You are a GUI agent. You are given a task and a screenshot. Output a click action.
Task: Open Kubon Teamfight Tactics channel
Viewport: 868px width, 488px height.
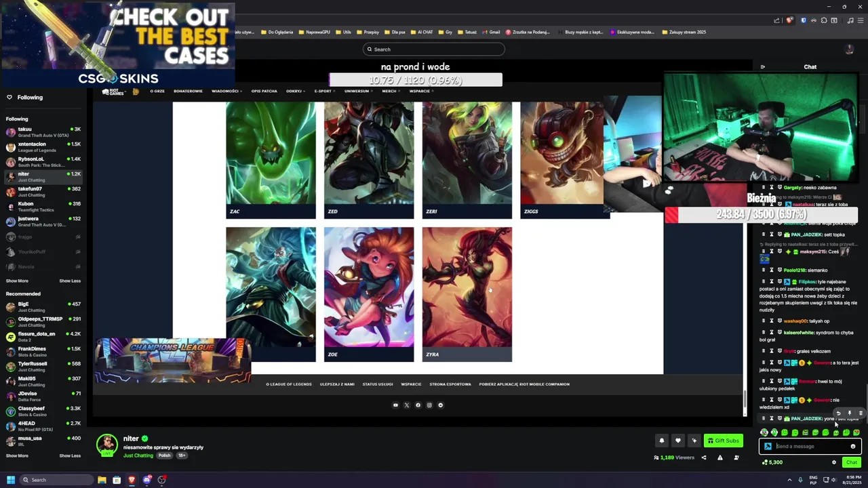(43, 206)
